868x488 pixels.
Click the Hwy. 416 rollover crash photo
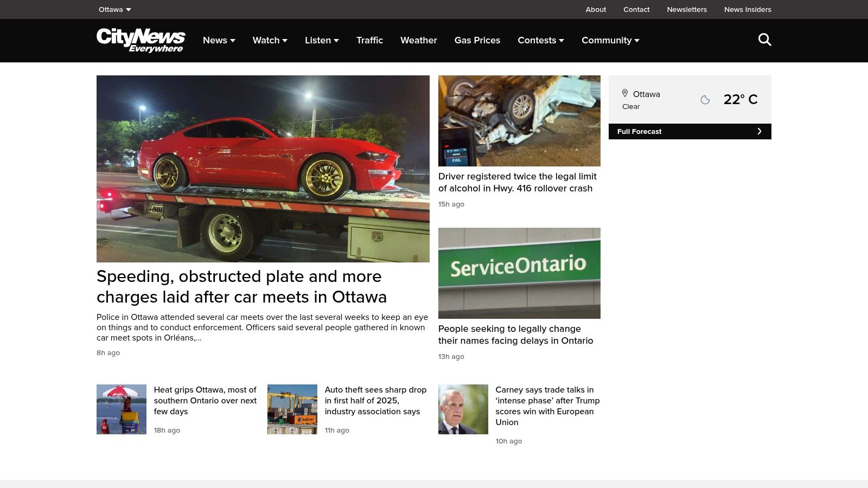519,120
